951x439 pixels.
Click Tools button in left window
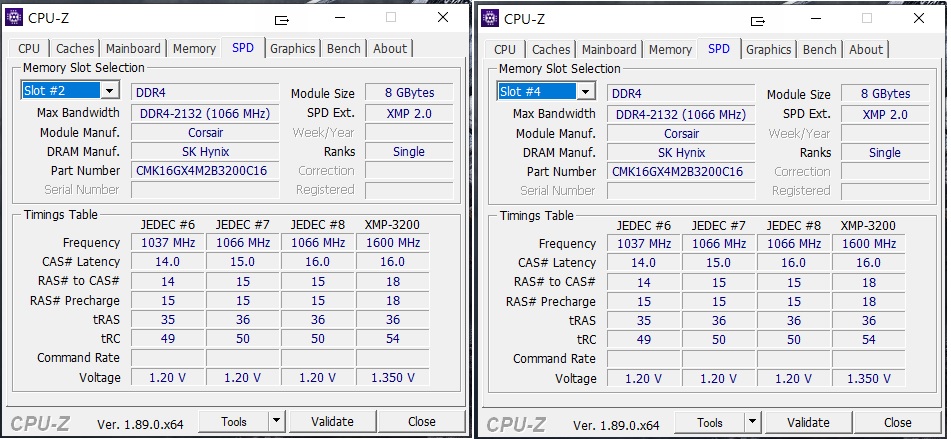(x=234, y=421)
